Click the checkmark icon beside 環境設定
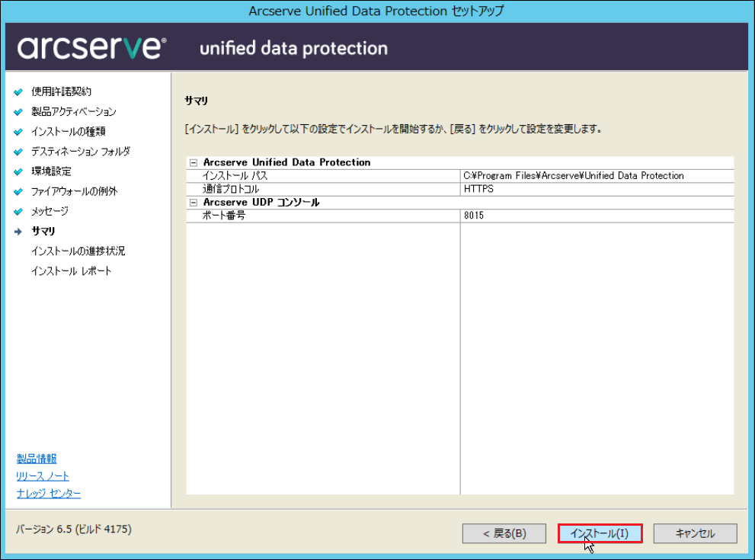 (18, 172)
